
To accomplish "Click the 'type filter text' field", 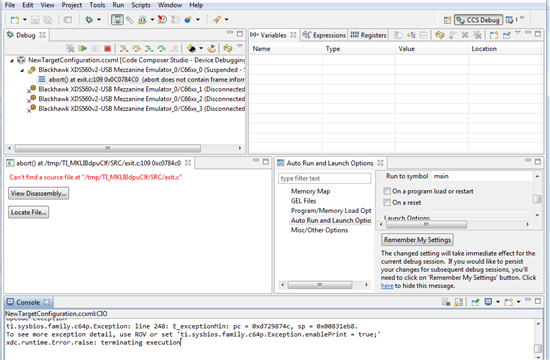I will click(x=324, y=178).
